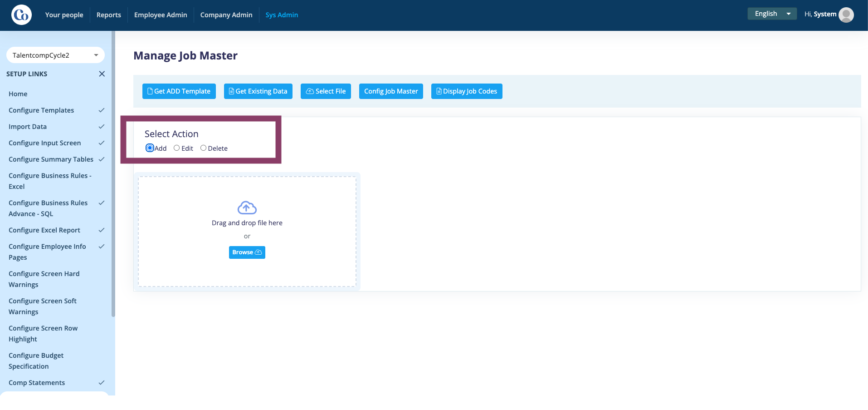Open Import Data link
This screenshot has width=868, height=410.
click(28, 127)
